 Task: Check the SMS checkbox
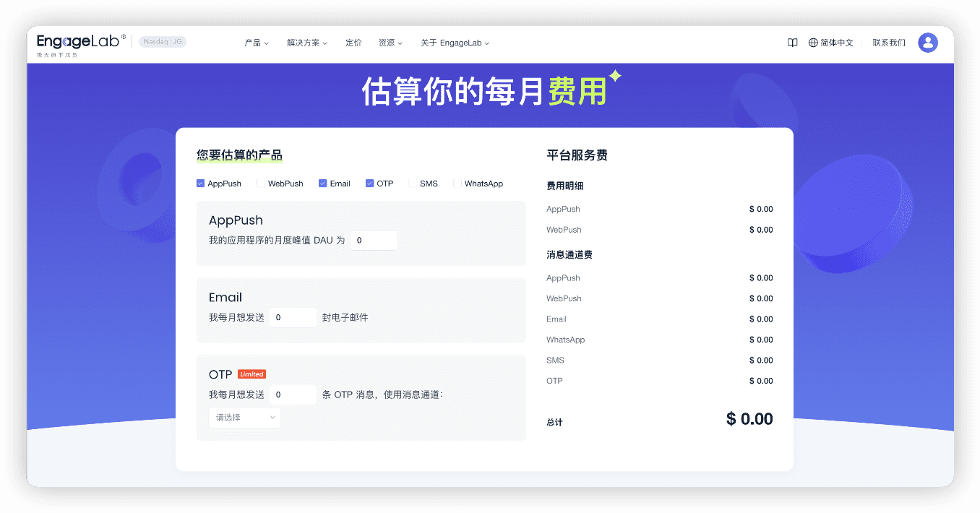tap(413, 184)
